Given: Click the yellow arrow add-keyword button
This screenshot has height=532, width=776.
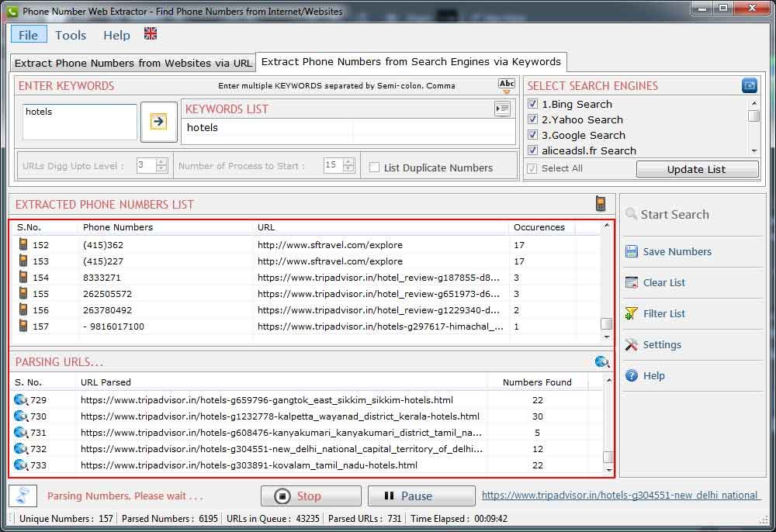Looking at the screenshot, I should tap(158, 122).
